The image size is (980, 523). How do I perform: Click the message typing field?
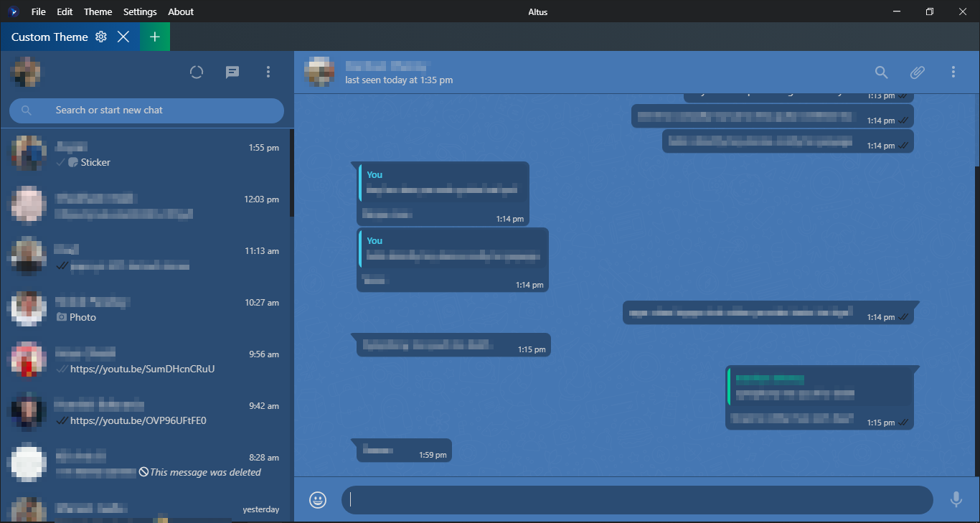pyautogui.click(x=637, y=500)
